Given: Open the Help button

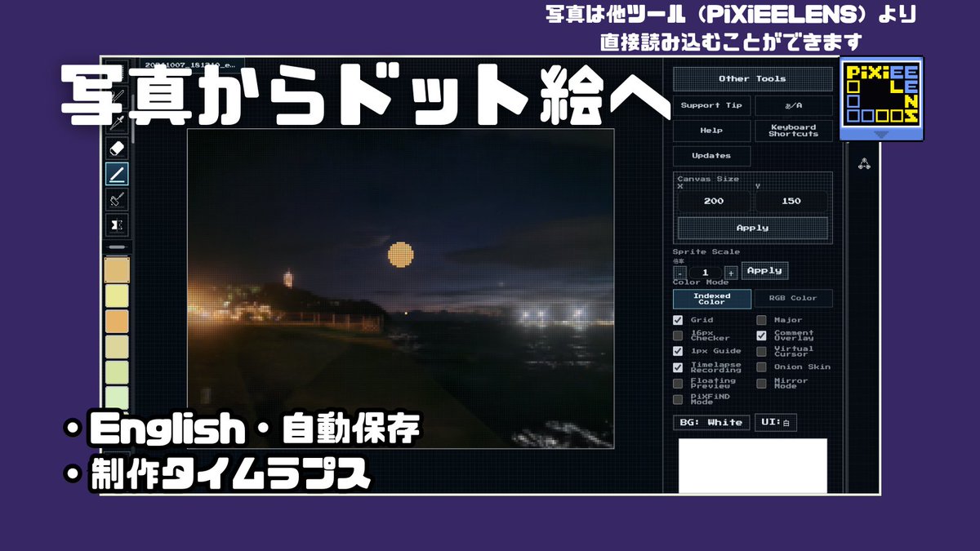Looking at the screenshot, I should coord(711,131).
